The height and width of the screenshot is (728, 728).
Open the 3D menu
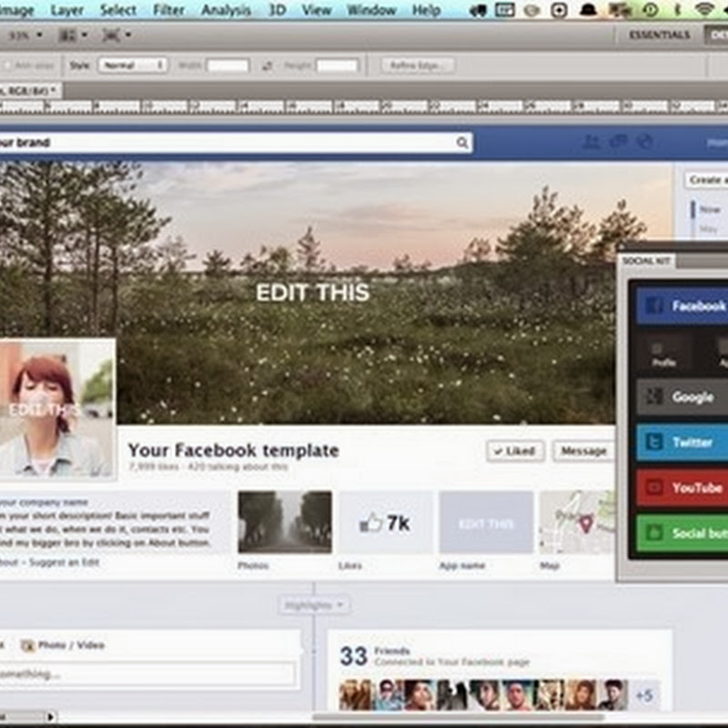278,10
